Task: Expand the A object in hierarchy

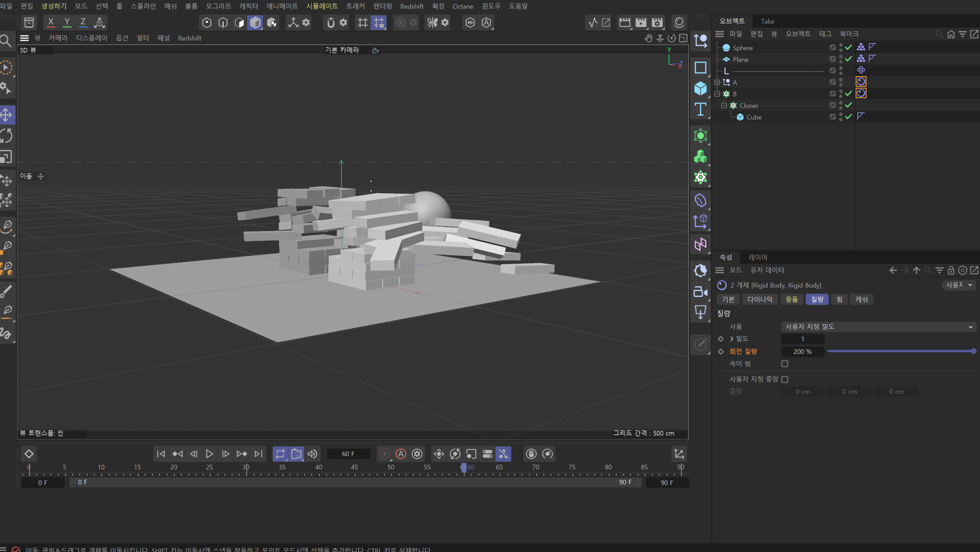Action: click(x=717, y=82)
